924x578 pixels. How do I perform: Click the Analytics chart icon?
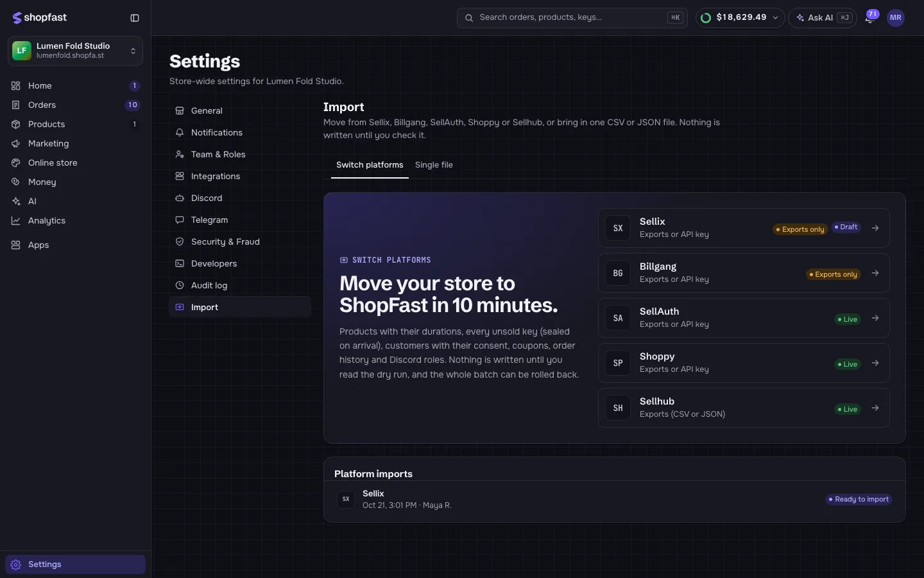coord(16,220)
